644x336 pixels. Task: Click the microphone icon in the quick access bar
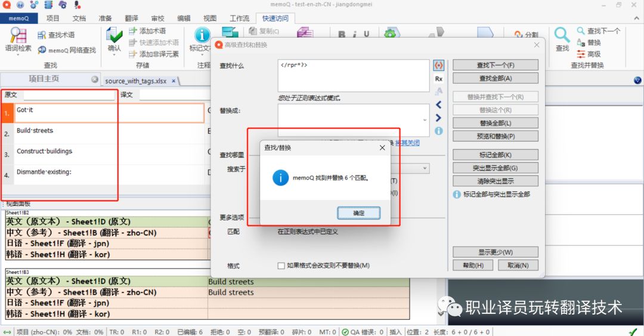(77, 5)
